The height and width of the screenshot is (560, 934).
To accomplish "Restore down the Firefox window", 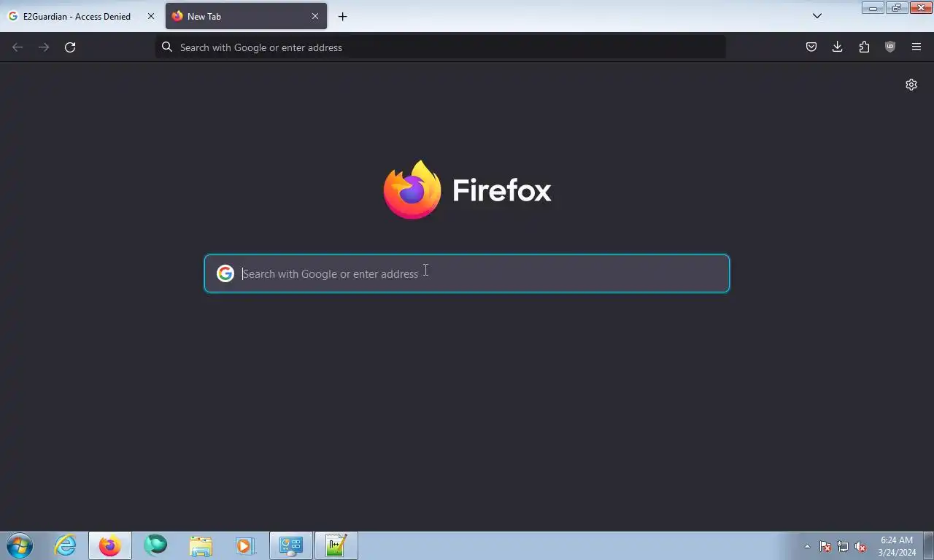I will pos(896,8).
